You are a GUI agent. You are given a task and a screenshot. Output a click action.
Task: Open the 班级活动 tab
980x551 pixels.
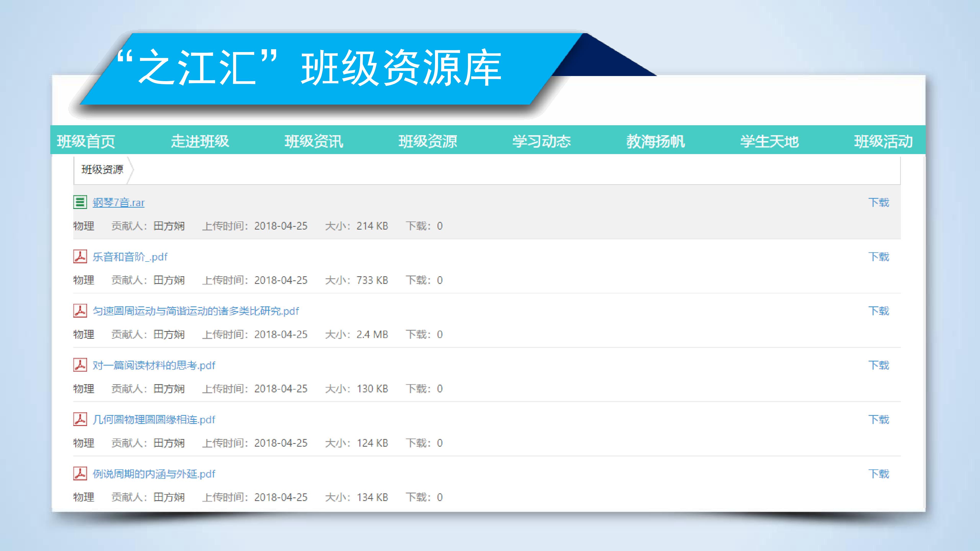point(883,141)
